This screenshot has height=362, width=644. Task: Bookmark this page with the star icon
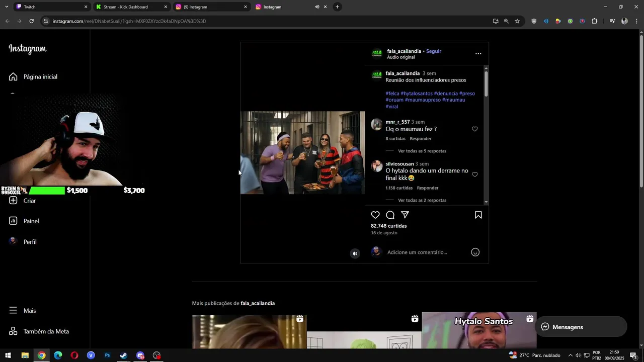click(x=517, y=21)
